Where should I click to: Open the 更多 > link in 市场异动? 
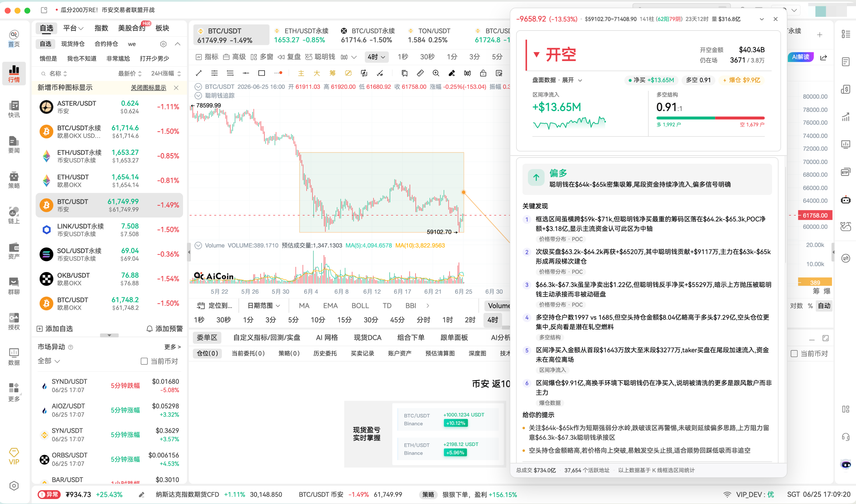pyautogui.click(x=172, y=347)
